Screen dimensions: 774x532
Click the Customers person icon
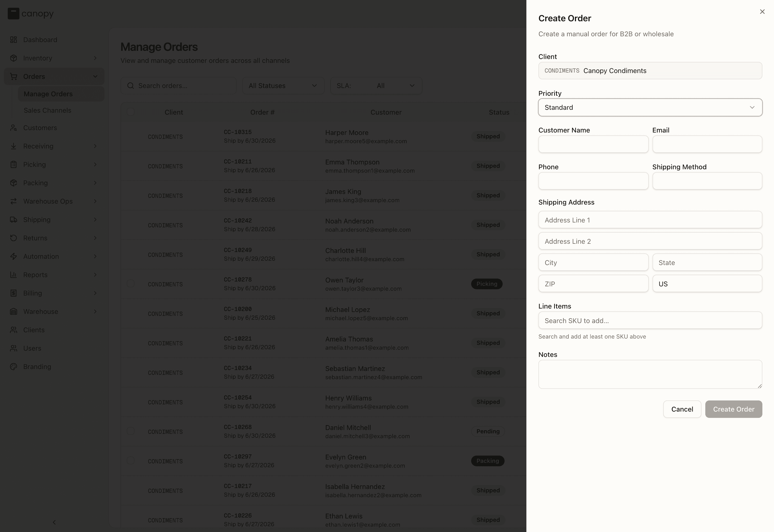coord(13,128)
